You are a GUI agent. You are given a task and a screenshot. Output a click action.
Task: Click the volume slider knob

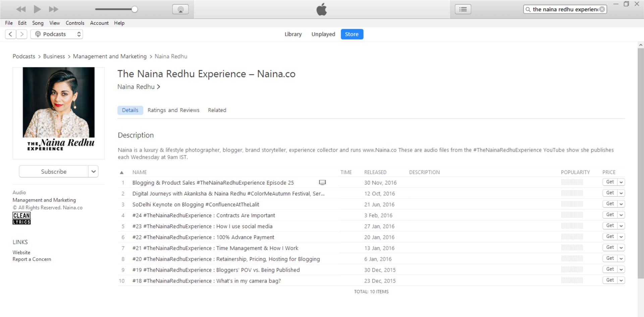(135, 9)
